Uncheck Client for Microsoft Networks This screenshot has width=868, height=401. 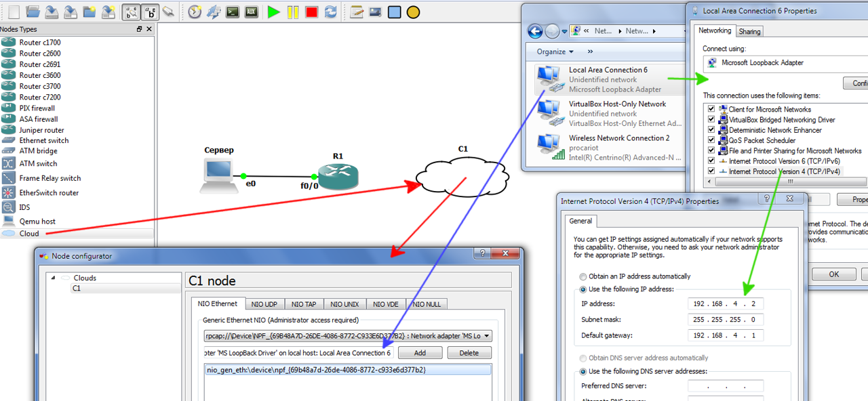pos(711,109)
